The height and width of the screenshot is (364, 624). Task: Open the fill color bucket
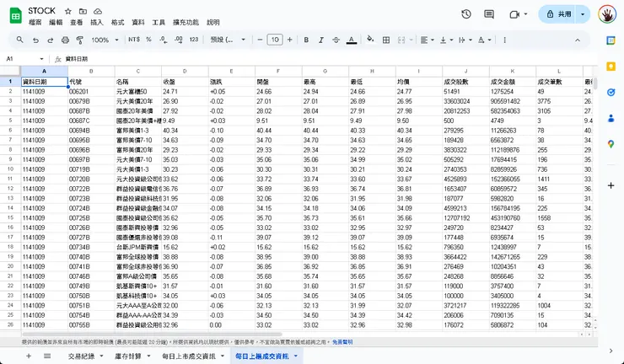point(370,40)
